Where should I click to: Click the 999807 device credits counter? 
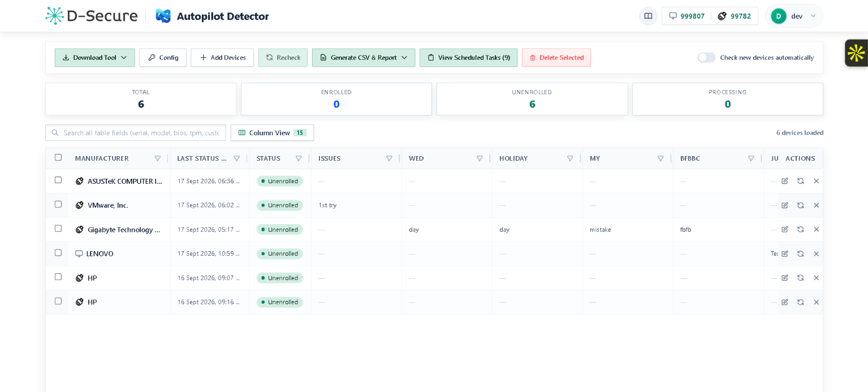coord(686,16)
